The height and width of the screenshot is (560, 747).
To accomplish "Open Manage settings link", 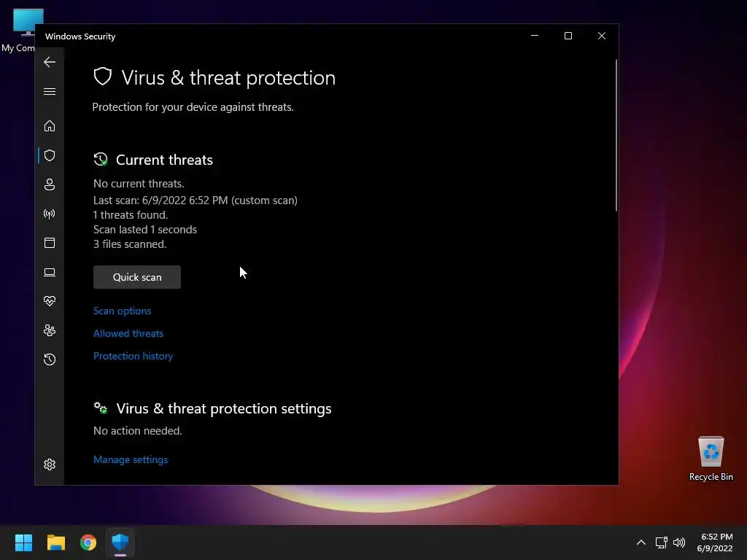I will 131,459.
